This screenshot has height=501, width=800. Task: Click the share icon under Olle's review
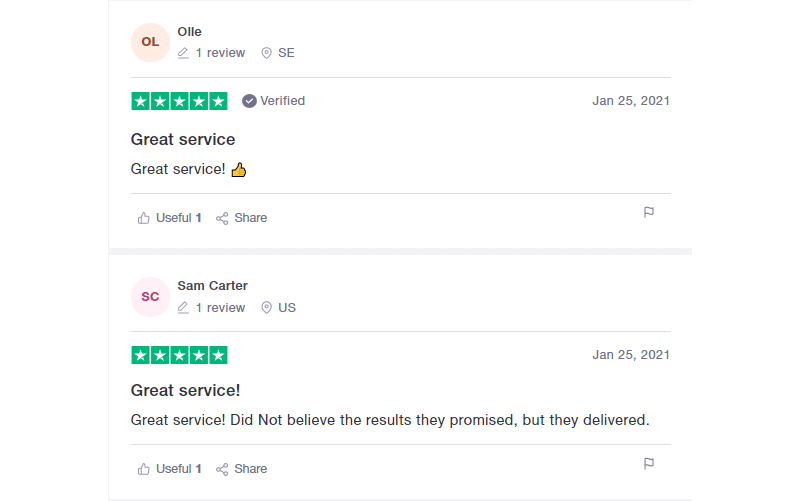(222, 219)
